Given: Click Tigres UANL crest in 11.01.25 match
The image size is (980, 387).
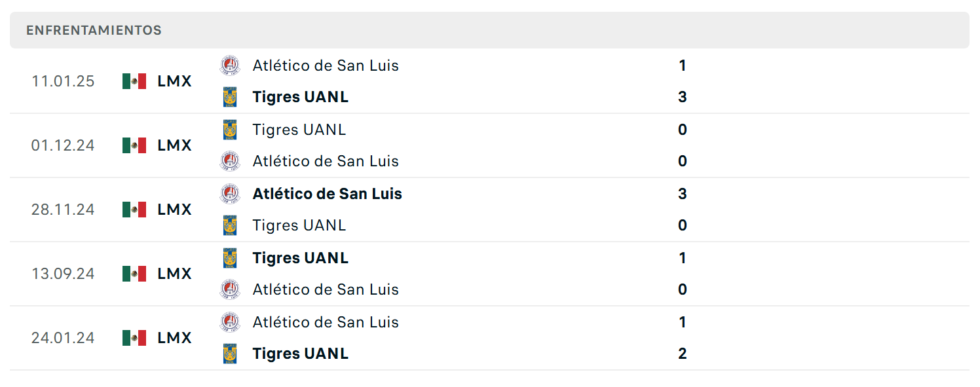Looking at the screenshot, I should tap(230, 97).
